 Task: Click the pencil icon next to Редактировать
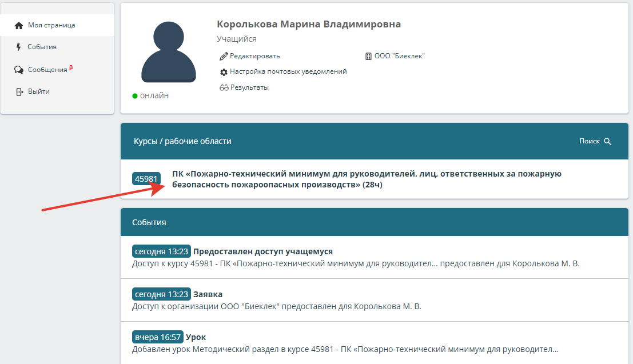tap(224, 56)
